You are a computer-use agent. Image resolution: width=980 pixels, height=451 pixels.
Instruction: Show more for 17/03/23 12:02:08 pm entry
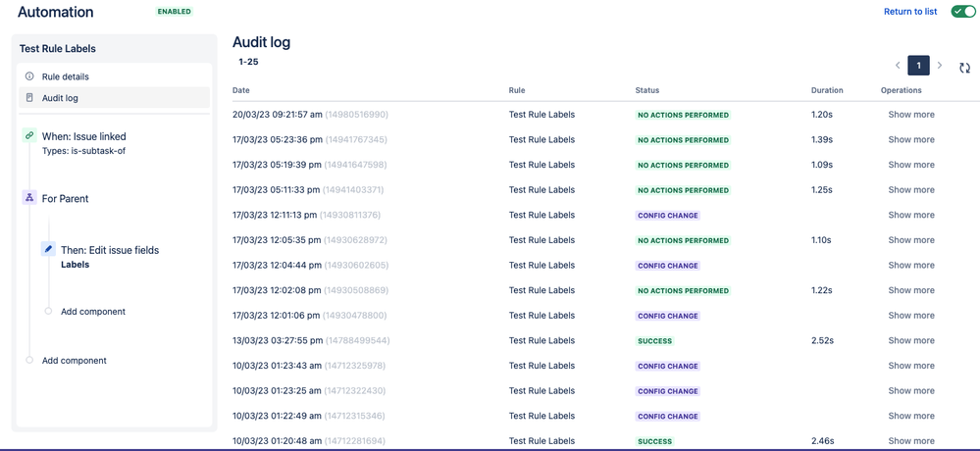click(x=911, y=290)
